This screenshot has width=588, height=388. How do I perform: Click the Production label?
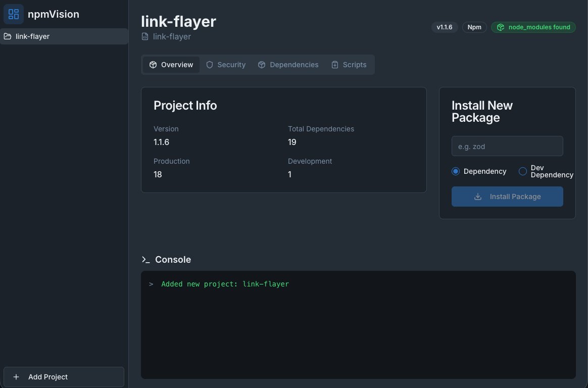(x=171, y=161)
